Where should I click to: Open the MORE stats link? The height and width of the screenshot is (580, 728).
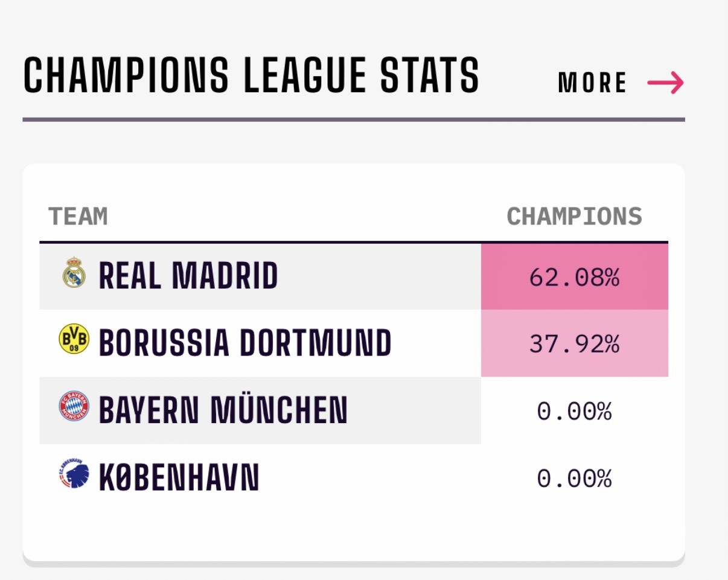592,83
